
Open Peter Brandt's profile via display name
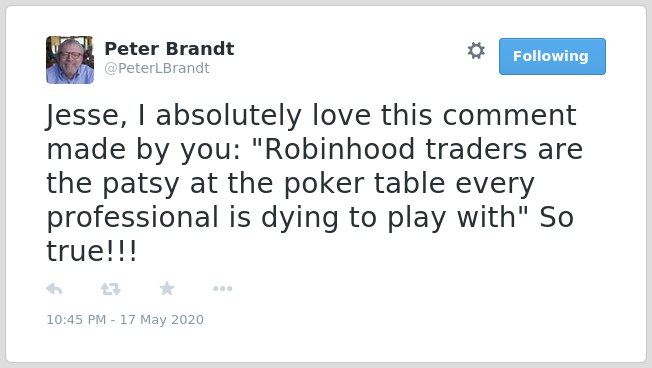169,49
